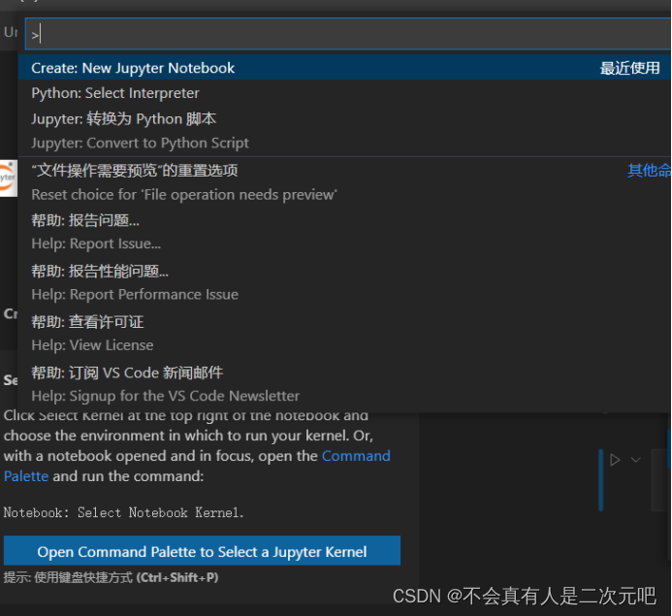The image size is (672, 616).
Task: Run the notebook cell play icon
Action: (x=615, y=460)
